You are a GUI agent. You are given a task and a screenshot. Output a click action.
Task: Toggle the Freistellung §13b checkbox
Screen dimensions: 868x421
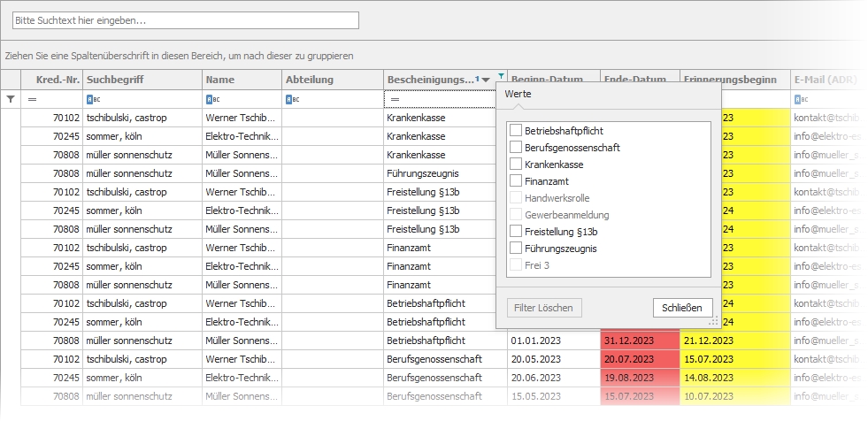(516, 232)
